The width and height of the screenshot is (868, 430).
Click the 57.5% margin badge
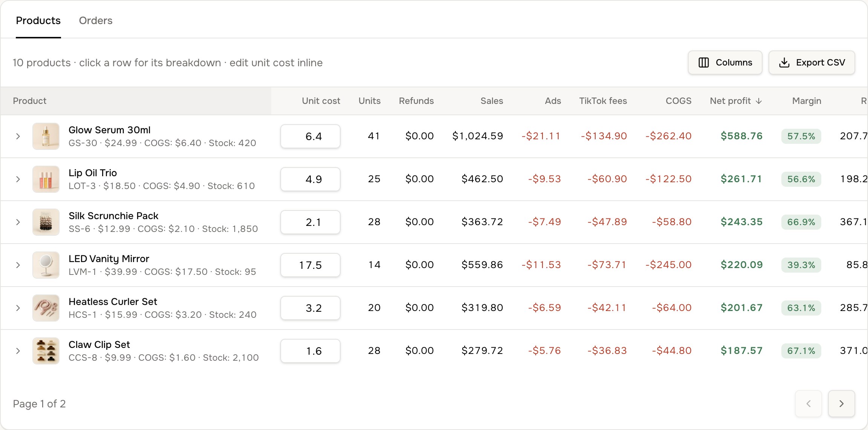pyautogui.click(x=801, y=136)
